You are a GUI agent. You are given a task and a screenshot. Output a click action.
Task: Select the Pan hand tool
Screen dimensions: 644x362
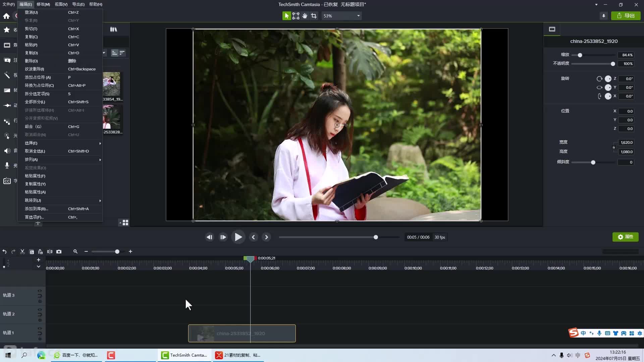point(305,16)
